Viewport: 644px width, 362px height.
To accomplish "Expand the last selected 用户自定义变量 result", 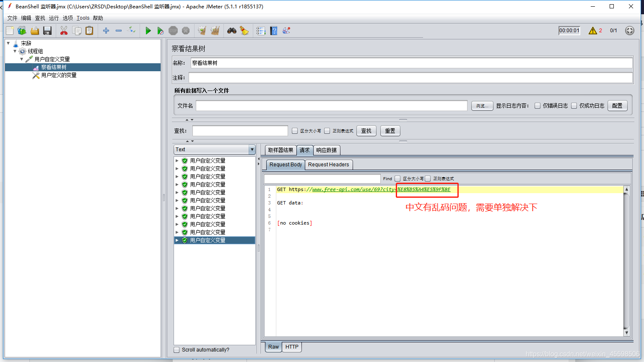I will pyautogui.click(x=177, y=240).
